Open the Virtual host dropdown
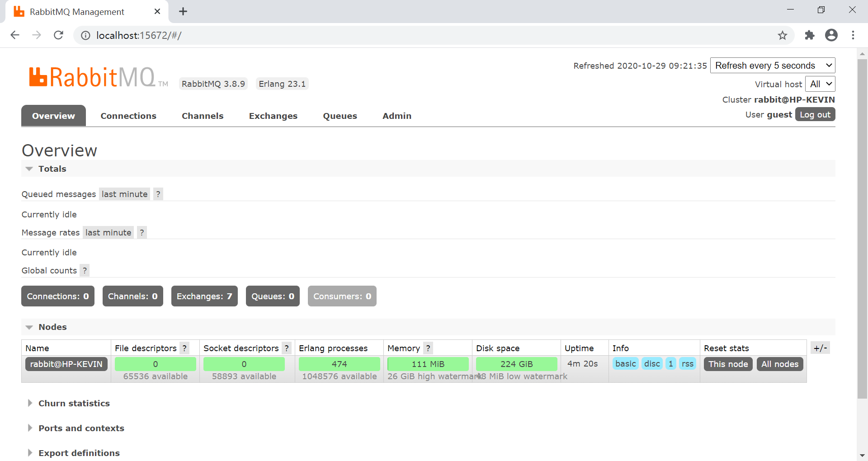This screenshot has height=461, width=868. point(820,84)
